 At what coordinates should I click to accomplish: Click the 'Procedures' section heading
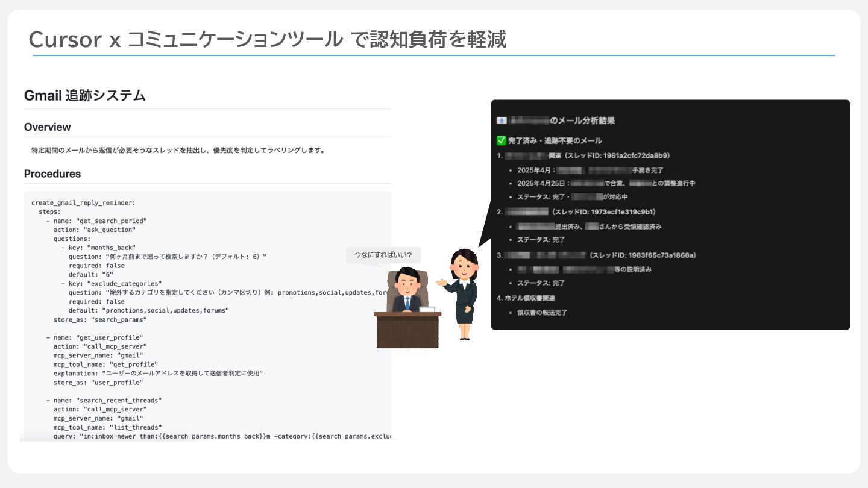pos(52,174)
